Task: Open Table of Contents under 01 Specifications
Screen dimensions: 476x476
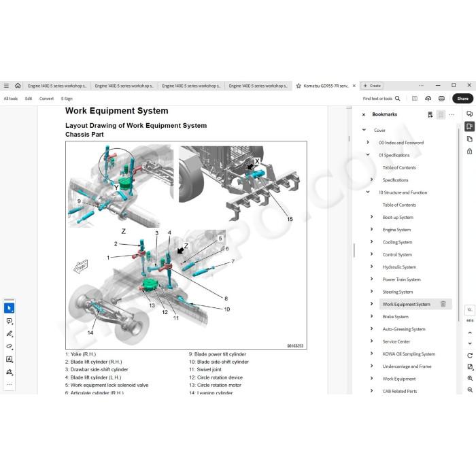Action: [x=399, y=167]
